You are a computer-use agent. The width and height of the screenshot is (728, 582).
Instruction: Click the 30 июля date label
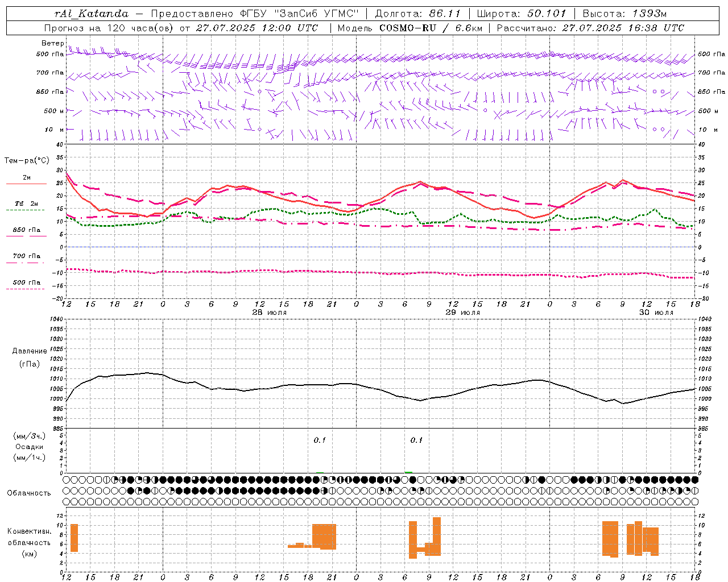pyautogui.click(x=656, y=313)
